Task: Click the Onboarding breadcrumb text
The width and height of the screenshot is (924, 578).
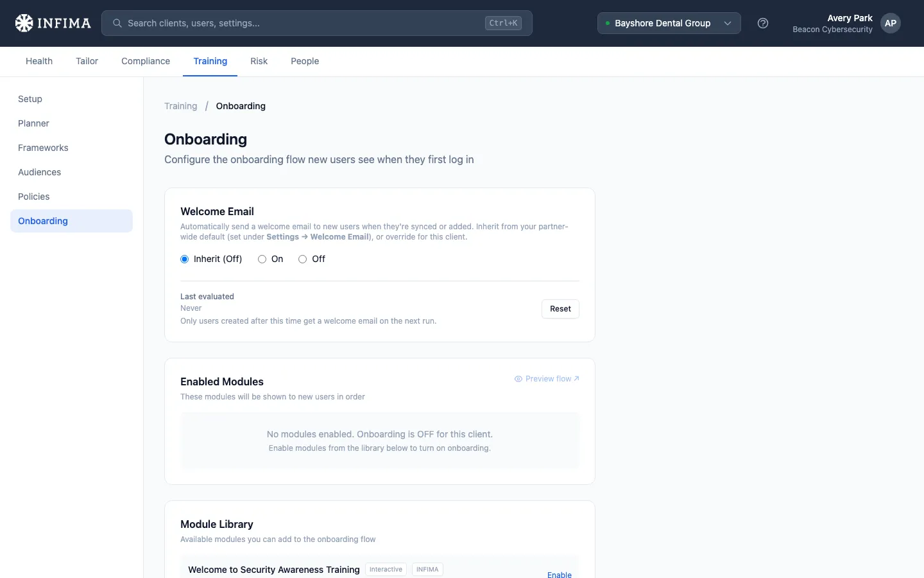Action: 241,106
